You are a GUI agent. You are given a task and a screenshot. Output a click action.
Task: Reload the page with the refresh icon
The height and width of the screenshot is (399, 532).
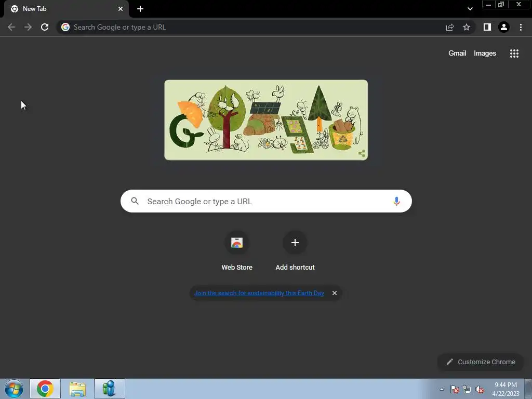click(45, 27)
